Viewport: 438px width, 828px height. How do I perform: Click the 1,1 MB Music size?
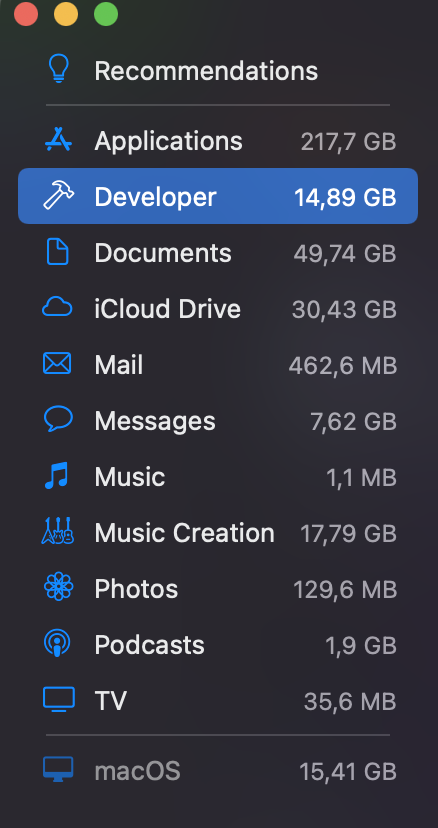click(x=361, y=477)
